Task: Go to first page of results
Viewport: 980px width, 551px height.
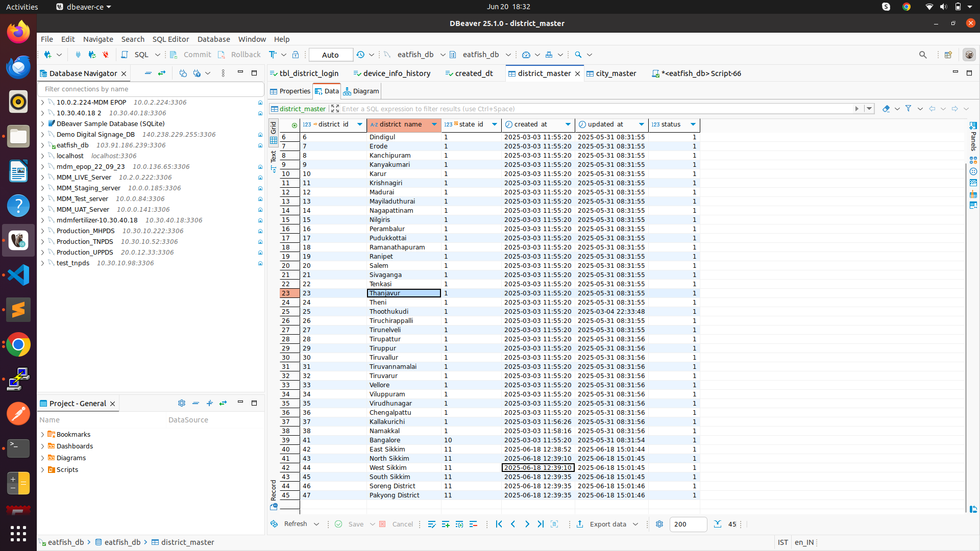Action: 499,524
